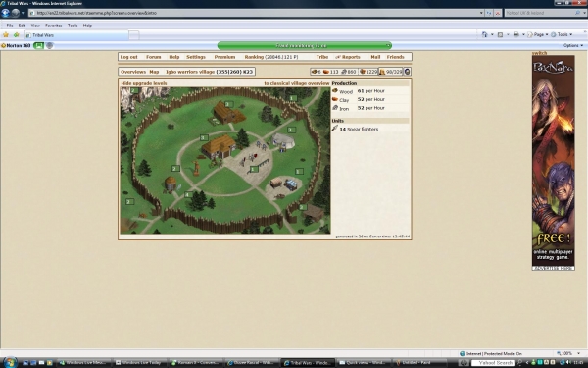Click the browser address bar
The height and width of the screenshot is (368, 588).
(x=255, y=13)
